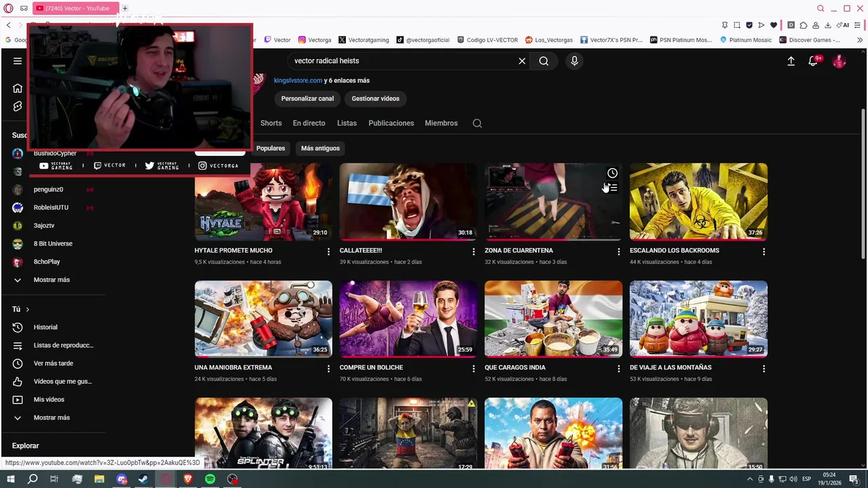Expand Mostrar más under subscriptions
Viewport: 868px width, 488px height.
[x=53, y=280]
